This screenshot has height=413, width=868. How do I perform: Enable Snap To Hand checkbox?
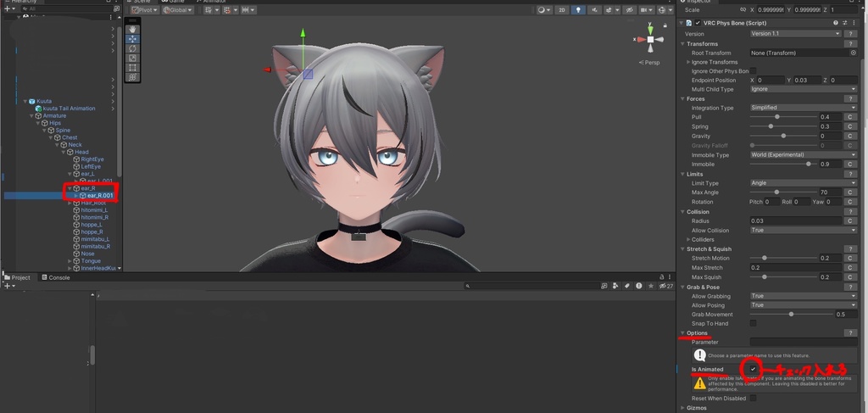point(753,323)
